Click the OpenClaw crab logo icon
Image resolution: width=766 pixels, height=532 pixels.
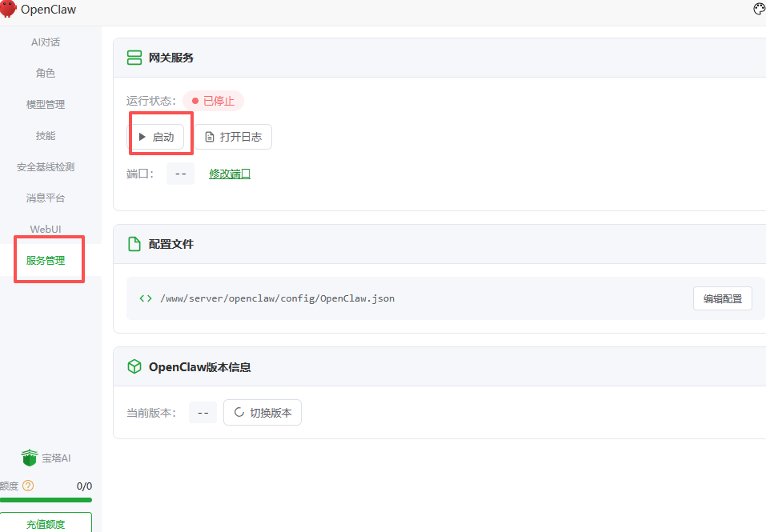click(x=10, y=9)
